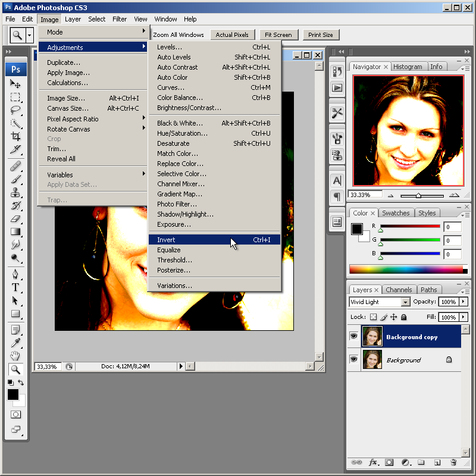The image size is (476, 476).
Task: Create a new layer icon
Action: (x=437, y=462)
